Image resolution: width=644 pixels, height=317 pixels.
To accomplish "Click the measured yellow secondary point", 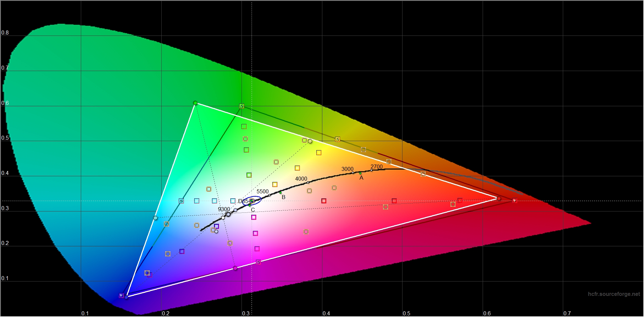I will point(310,141).
